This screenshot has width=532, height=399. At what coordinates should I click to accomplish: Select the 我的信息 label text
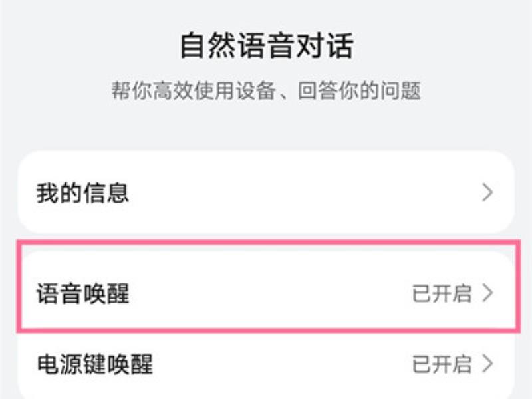(x=83, y=193)
